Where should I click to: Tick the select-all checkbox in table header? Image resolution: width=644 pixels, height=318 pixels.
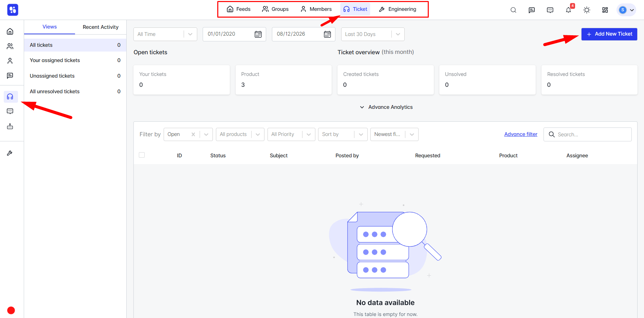142,155
